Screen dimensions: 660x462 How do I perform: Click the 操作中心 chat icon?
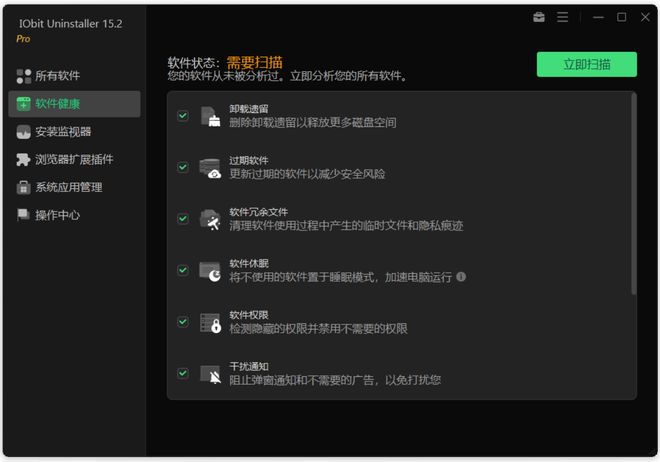(x=23, y=214)
